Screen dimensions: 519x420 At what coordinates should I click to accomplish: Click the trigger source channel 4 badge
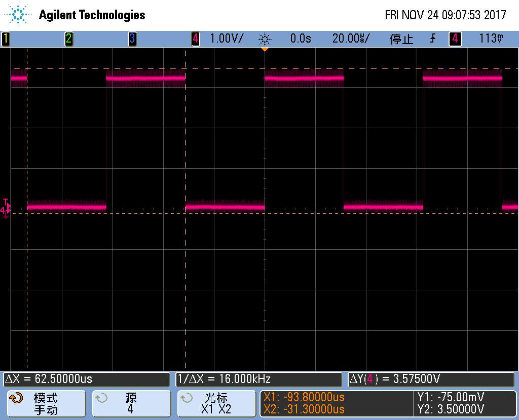coord(455,39)
